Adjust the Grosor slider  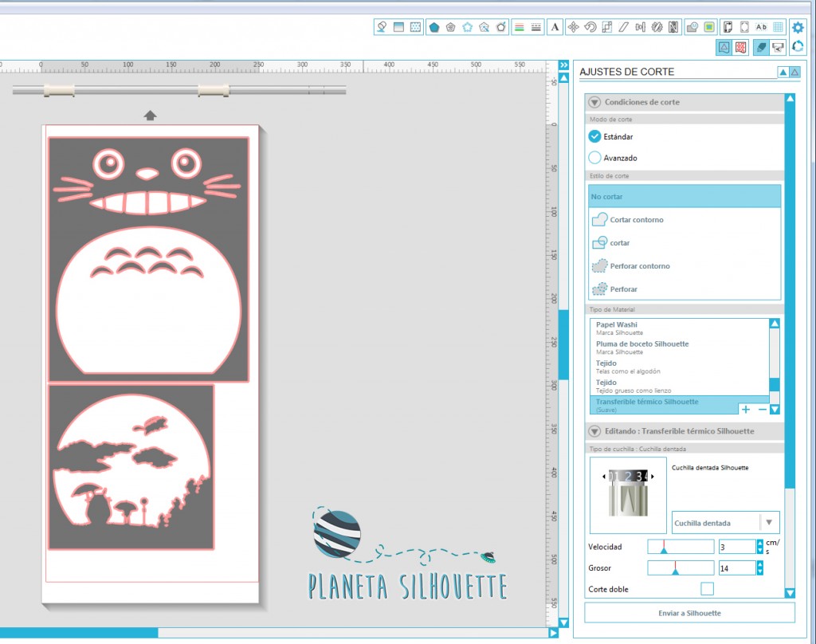pos(681,568)
